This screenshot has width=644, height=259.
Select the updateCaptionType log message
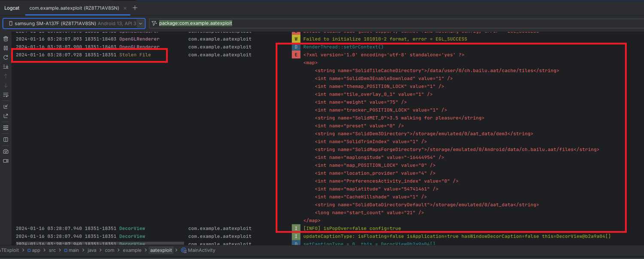(x=457, y=236)
